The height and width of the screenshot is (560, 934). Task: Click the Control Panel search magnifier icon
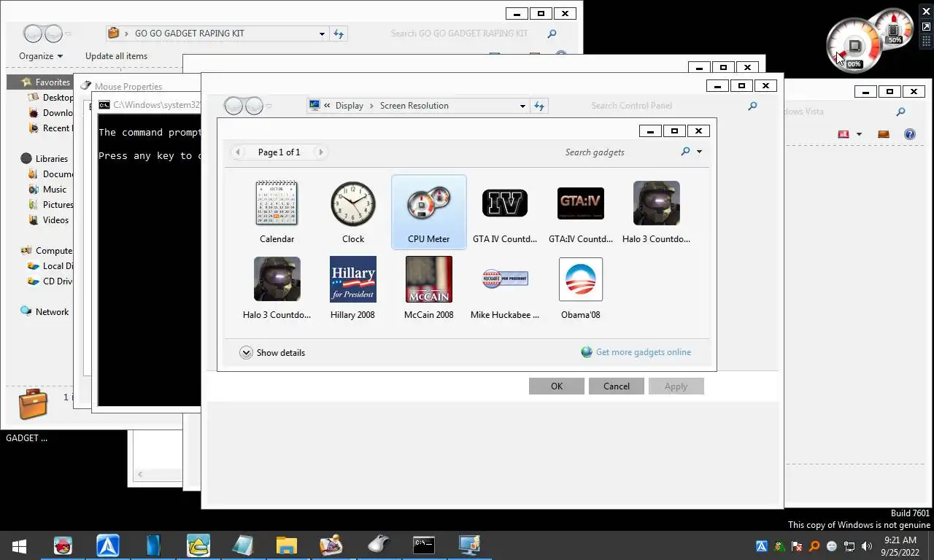point(752,106)
